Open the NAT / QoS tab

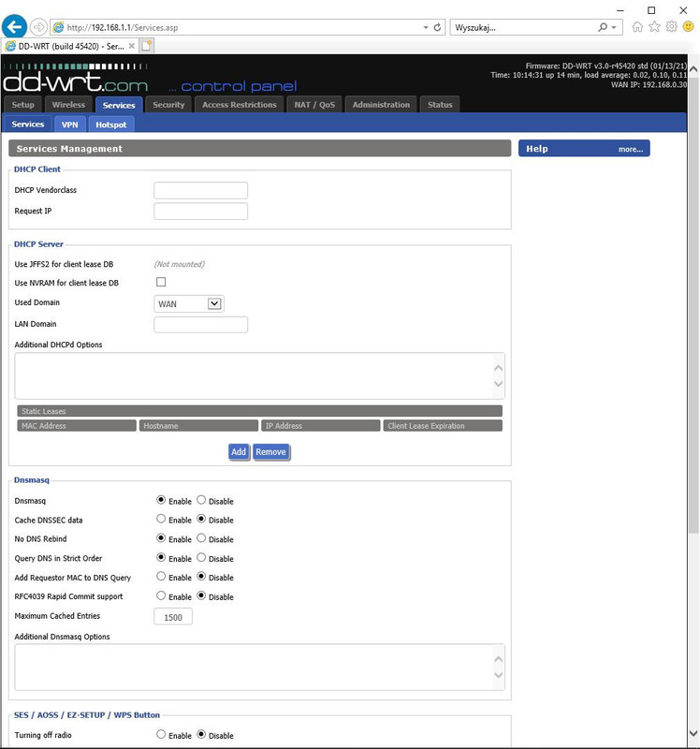point(314,105)
